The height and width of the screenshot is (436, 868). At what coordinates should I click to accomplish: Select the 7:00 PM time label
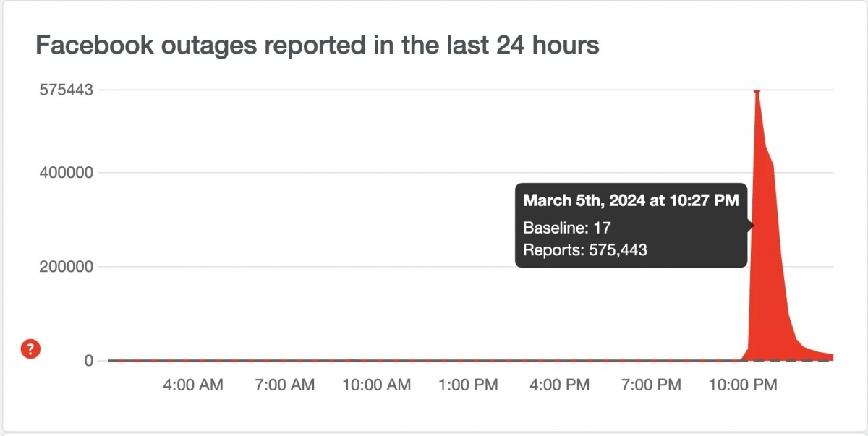(x=651, y=385)
